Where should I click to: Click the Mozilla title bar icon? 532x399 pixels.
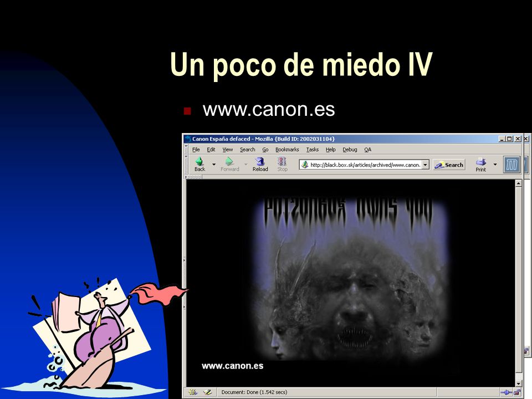click(188, 139)
